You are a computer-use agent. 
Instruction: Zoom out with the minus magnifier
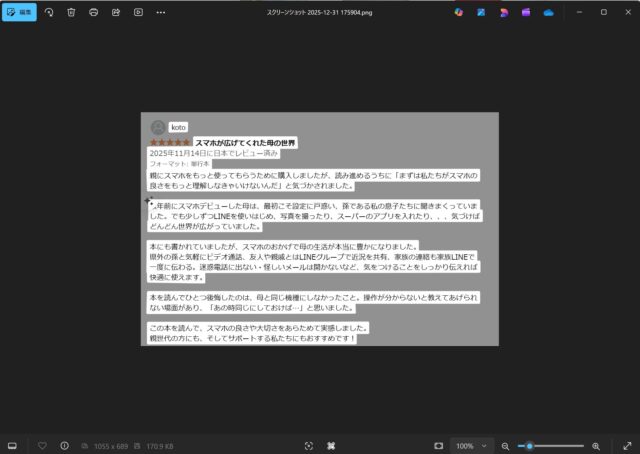505,445
